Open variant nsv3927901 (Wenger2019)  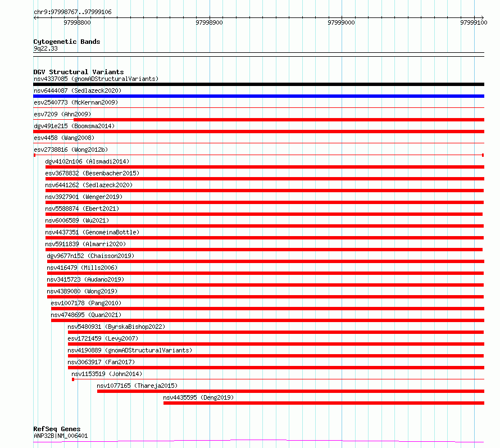pyautogui.click(x=84, y=197)
